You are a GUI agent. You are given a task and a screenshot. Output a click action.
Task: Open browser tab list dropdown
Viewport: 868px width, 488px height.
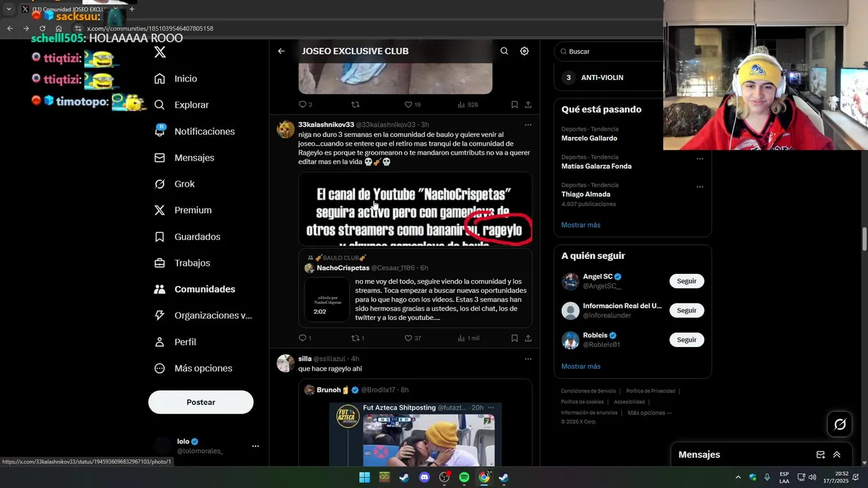9,9
